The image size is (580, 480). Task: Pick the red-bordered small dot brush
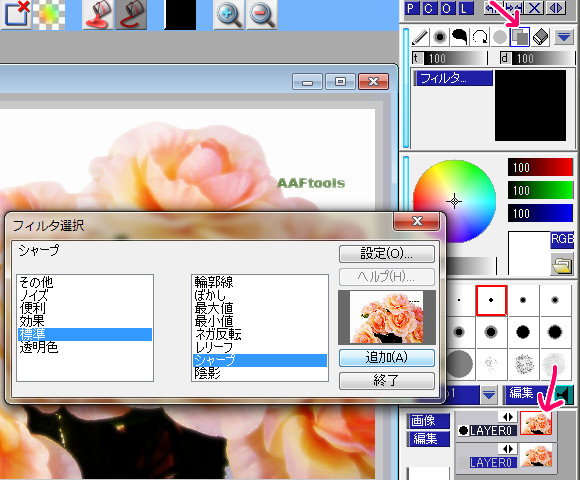(491, 300)
